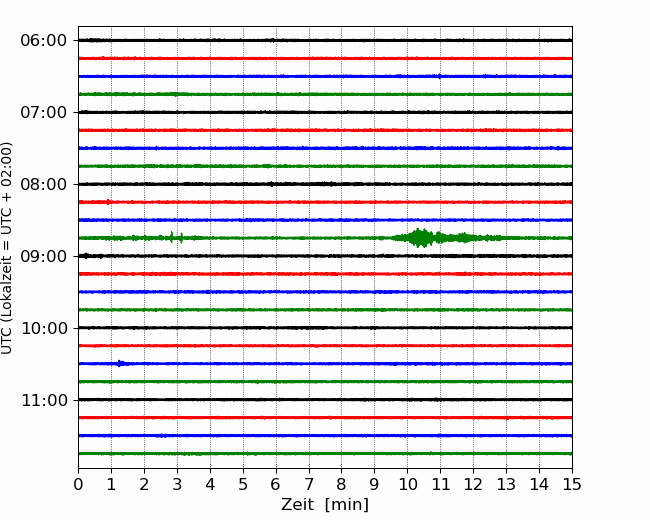Select the 'UTC (Lokalzeit = UTC + 02:00)' axis title
Image resolution: width=650 pixels, height=520 pixels.
pyautogui.click(x=6, y=248)
